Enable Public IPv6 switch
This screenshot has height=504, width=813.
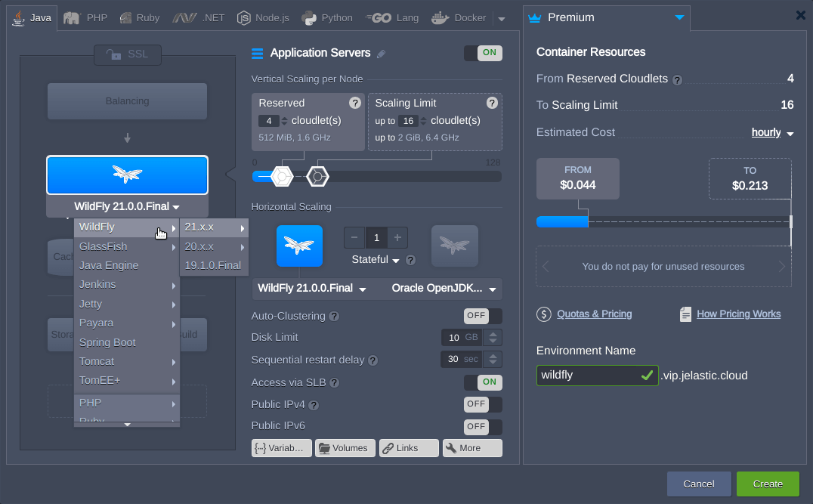[483, 427]
